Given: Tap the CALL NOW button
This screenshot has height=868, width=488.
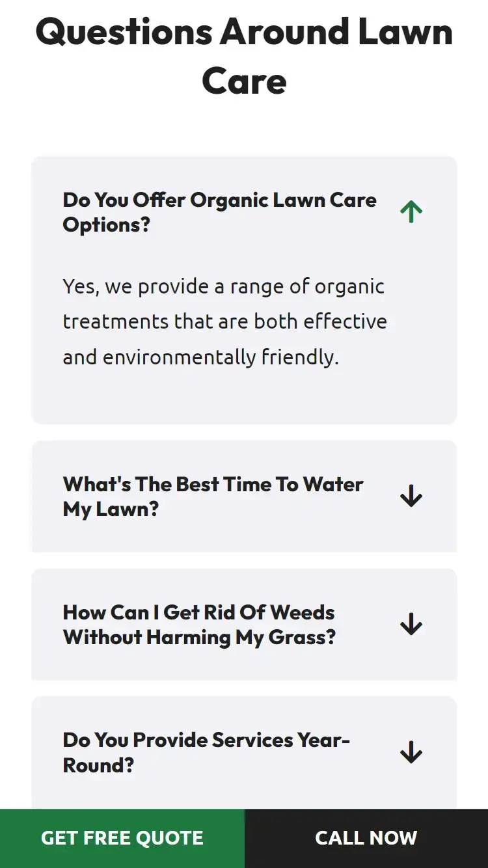Looking at the screenshot, I should click(366, 838).
